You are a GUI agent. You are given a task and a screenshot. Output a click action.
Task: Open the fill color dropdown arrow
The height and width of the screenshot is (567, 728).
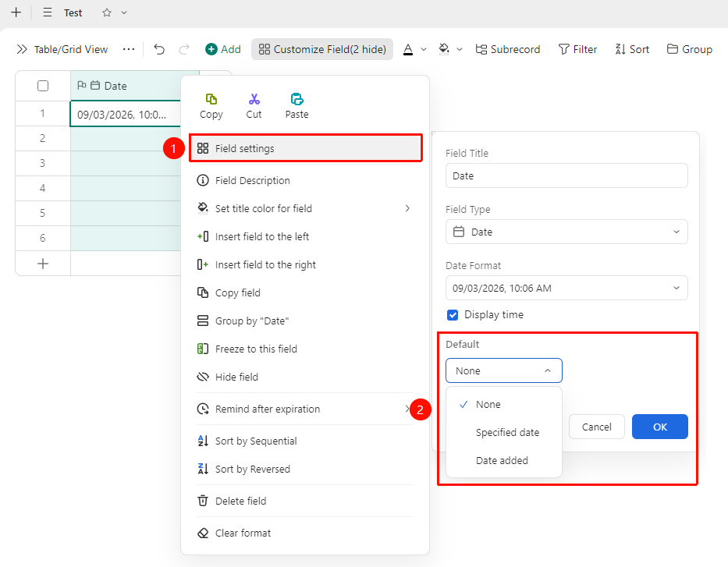pyautogui.click(x=460, y=49)
